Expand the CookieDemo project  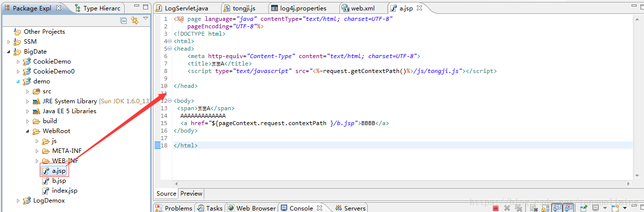pos(18,62)
